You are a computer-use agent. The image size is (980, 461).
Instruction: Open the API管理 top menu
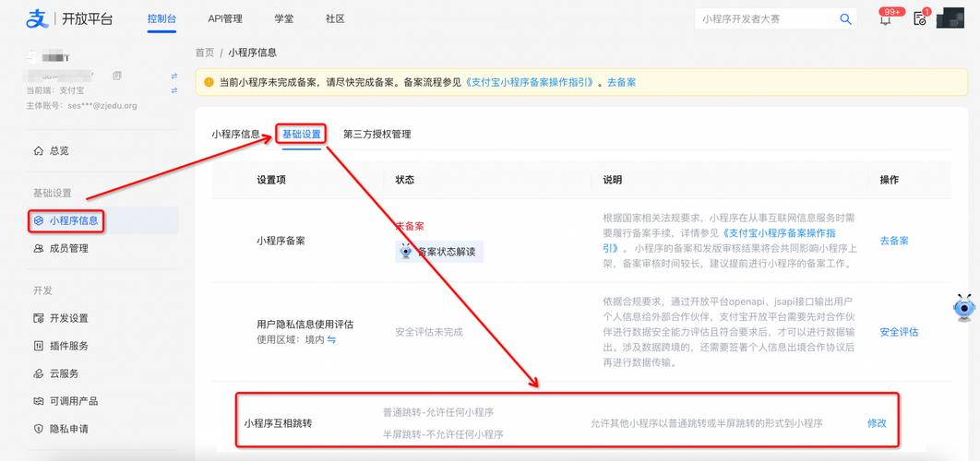click(x=225, y=18)
